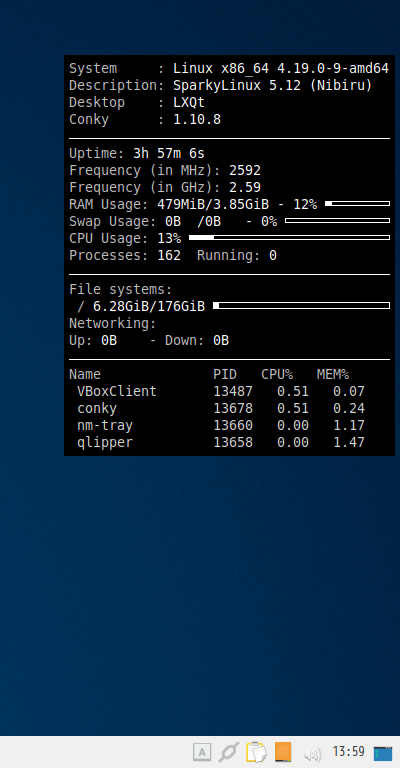Screen dimensions: 400x768
Task: Click the MEM% column header
Action: (333, 375)
